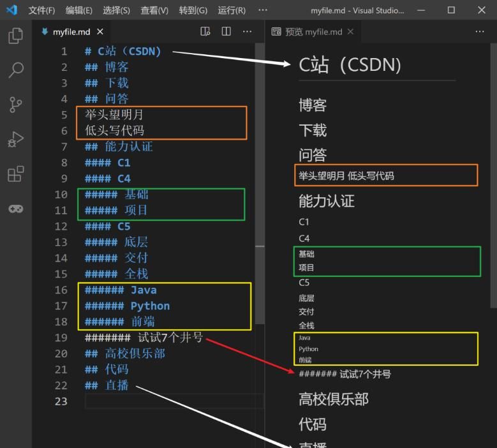
Task: Open the Explorer view in activity bar
Action: [x=15, y=35]
